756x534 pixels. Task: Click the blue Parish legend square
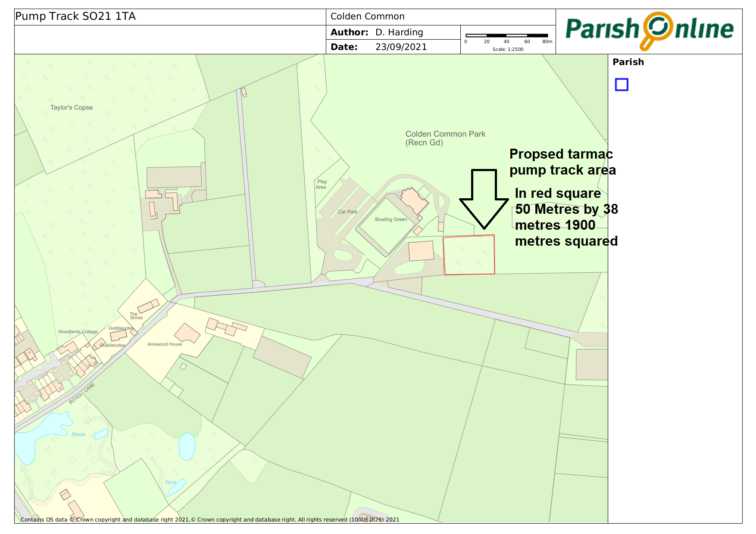click(x=621, y=84)
